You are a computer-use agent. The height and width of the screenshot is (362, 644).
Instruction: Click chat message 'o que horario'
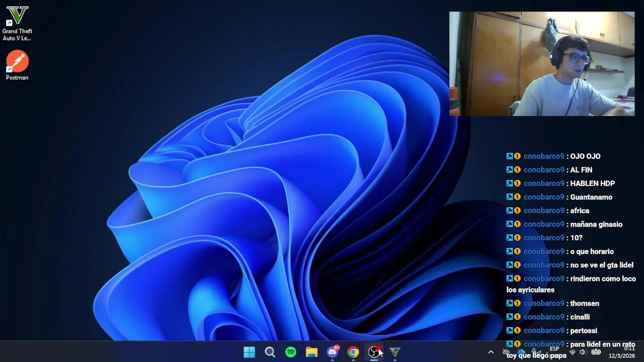coord(592,251)
